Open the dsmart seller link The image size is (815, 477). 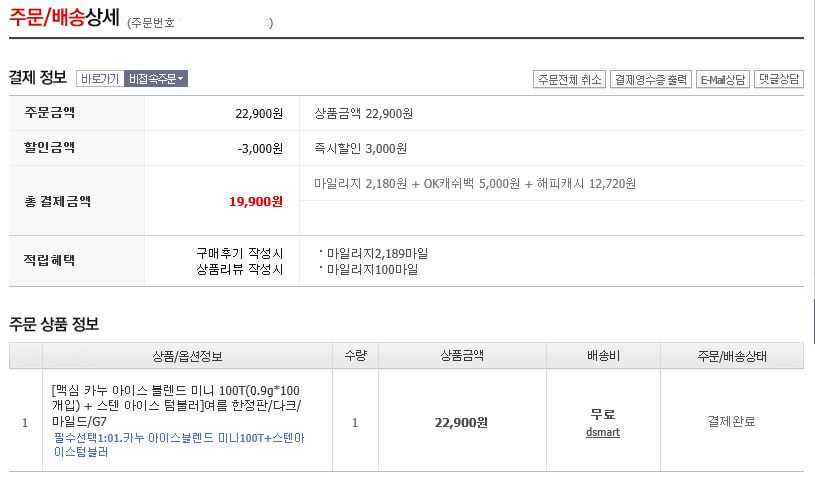point(602,432)
